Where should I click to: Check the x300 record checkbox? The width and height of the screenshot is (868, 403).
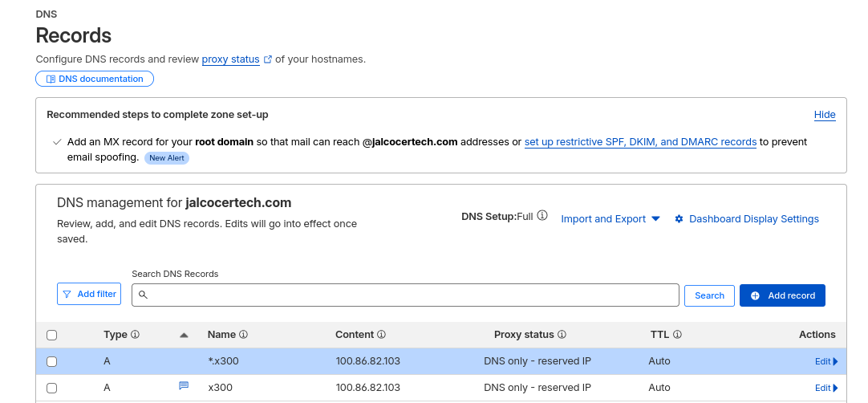51,388
